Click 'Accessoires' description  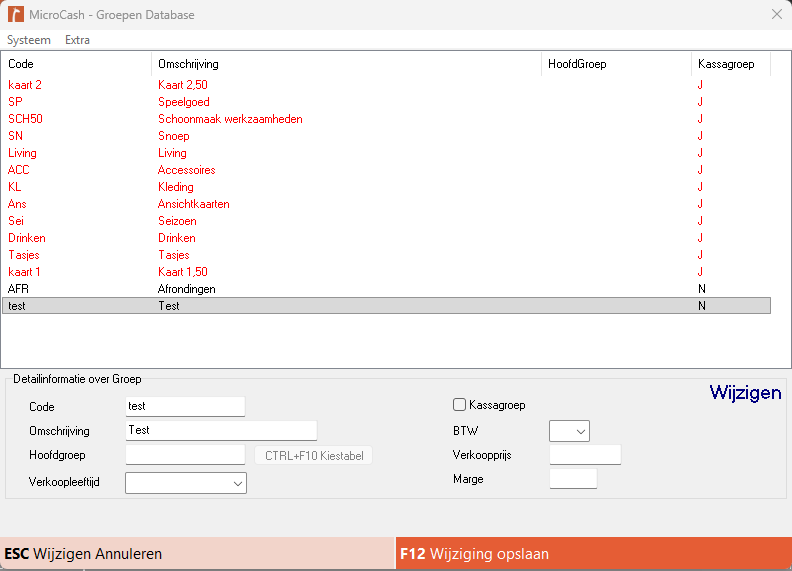coord(186,170)
